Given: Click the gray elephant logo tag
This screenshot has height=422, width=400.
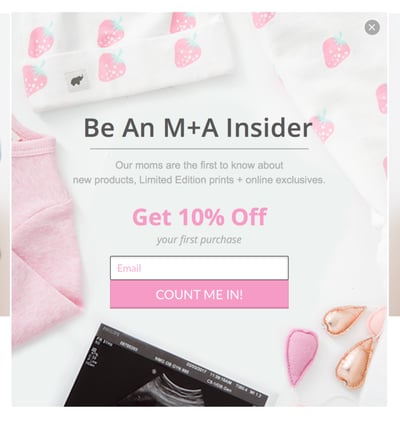Looking at the screenshot, I should point(77,80).
